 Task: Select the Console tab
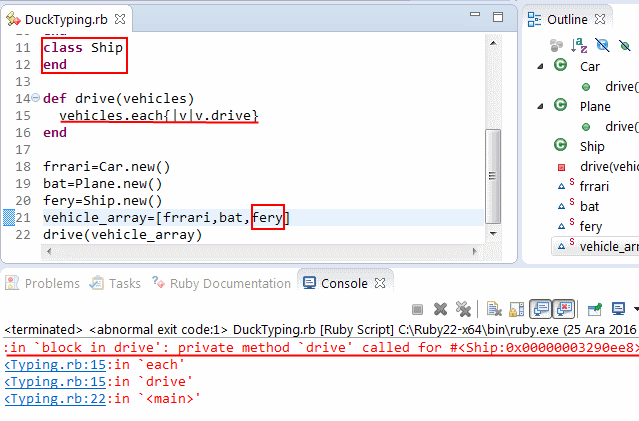click(x=344, y=283)
